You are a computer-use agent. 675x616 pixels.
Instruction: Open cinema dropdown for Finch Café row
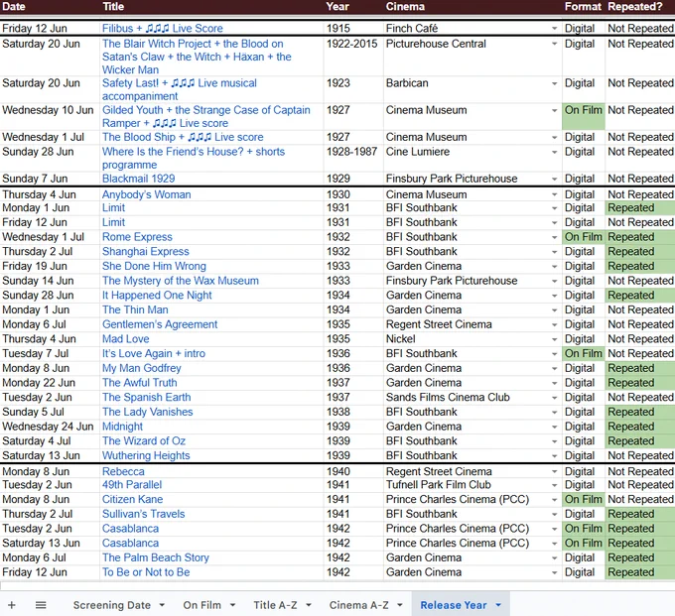pos(555,29)
